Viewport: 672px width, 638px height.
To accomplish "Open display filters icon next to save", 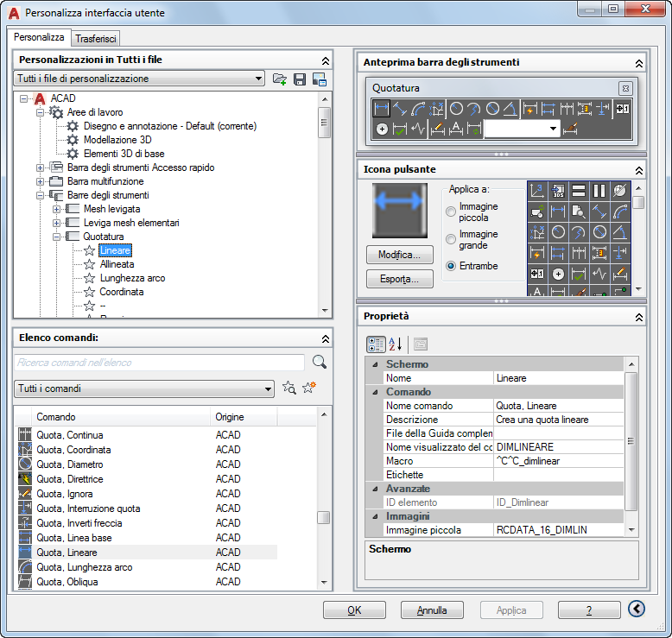I will click(320, 79).
